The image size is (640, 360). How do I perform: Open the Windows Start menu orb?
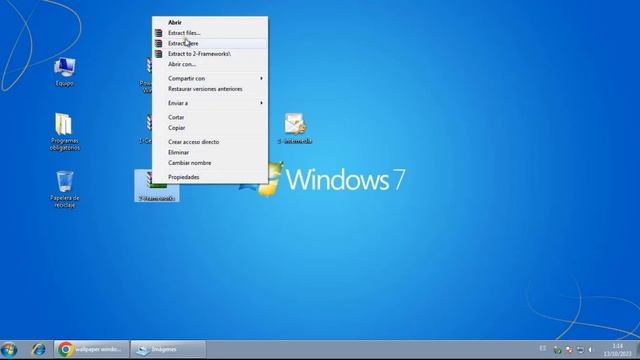pyautogui.click(x=9, y=350)
